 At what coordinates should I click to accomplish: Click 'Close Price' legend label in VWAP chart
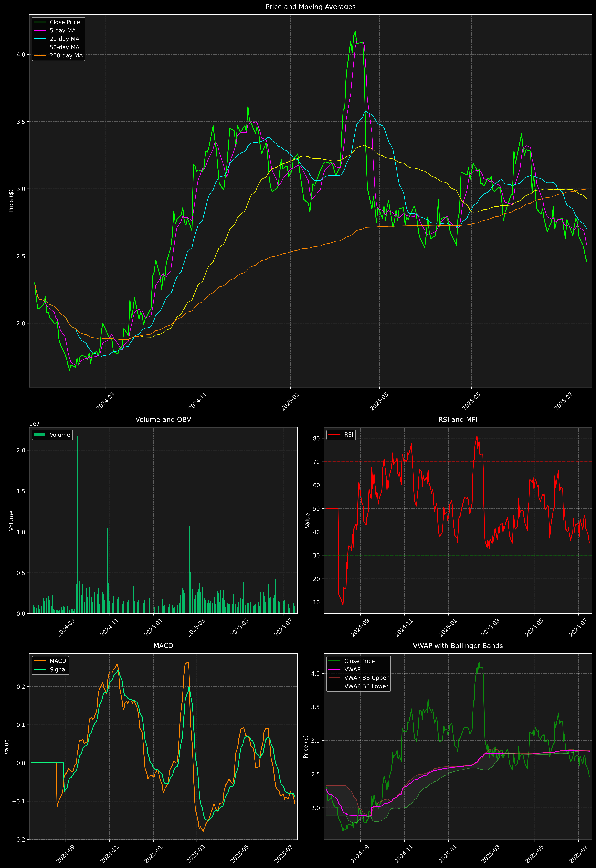pyautogui.click(x=359, y=661)
